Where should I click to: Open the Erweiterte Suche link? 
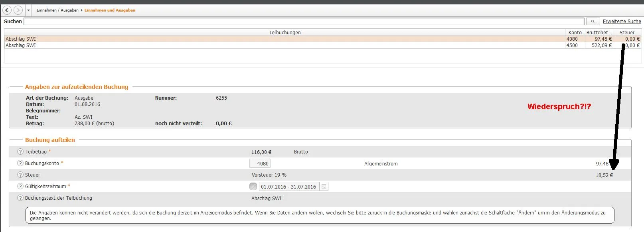point(622,22)
